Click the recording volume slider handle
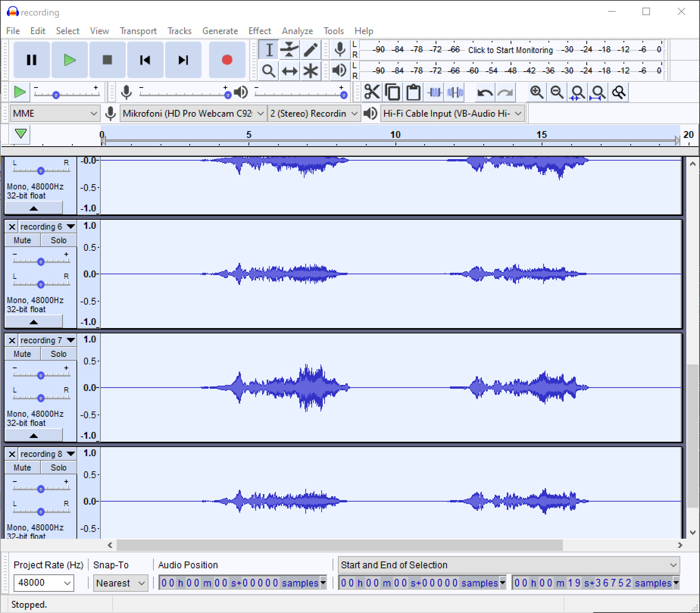700x613 pixels. [227, 95]
